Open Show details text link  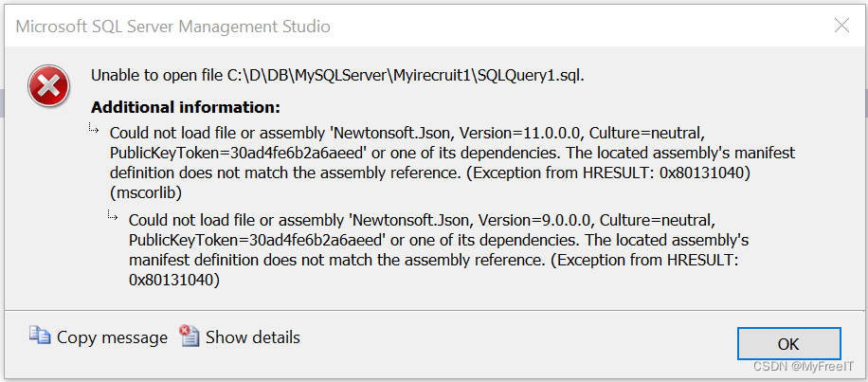tap(253, 337)
